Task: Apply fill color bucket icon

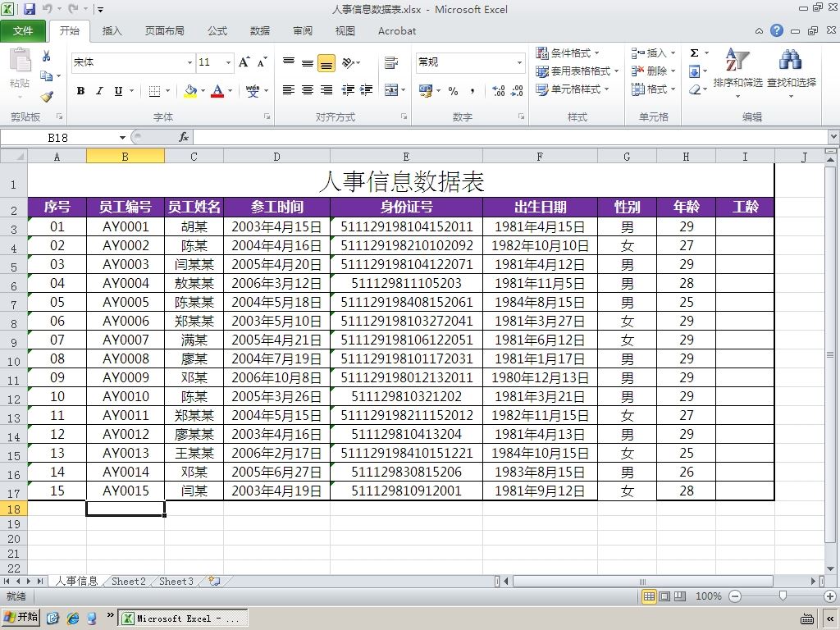Action: coord(190,90)
